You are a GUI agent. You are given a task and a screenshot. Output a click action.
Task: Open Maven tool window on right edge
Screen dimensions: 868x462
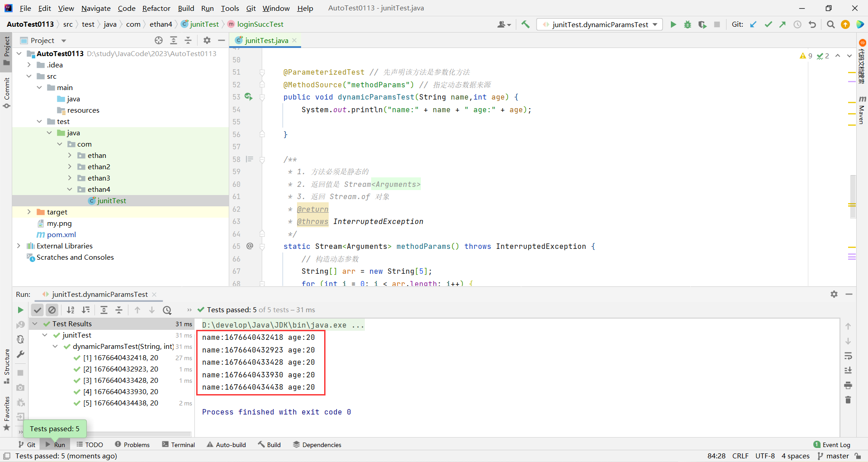[862, 111]
